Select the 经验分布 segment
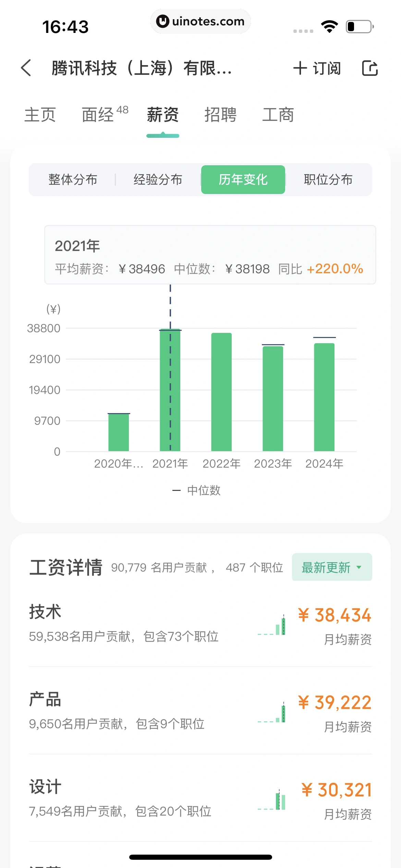Screen dimensions: 401x868 point(158,179)
